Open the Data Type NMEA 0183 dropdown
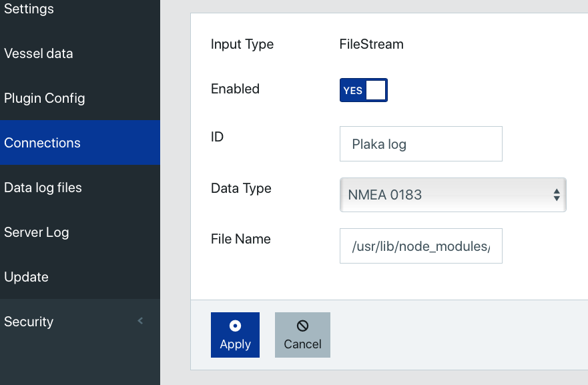Viewport: 588px width, 385px height. click(x=453, y=195)
